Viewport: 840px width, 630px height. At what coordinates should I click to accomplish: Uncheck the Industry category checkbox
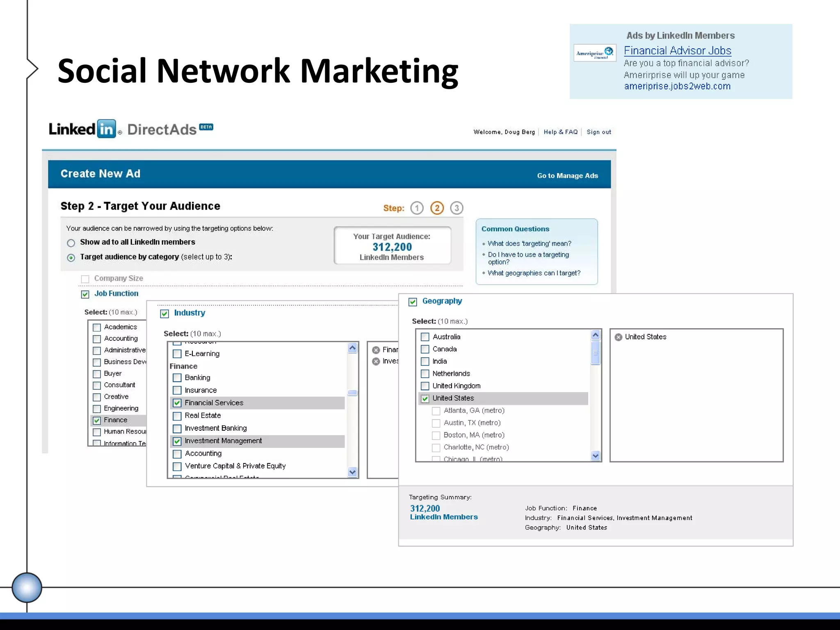click(x=164, y=314)
